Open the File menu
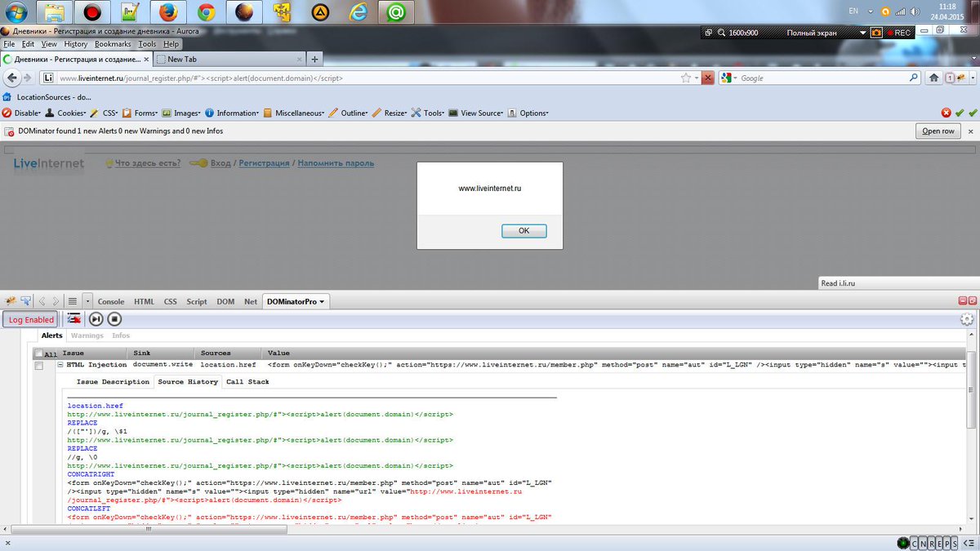The image size is (980, 551). [9, 44]
